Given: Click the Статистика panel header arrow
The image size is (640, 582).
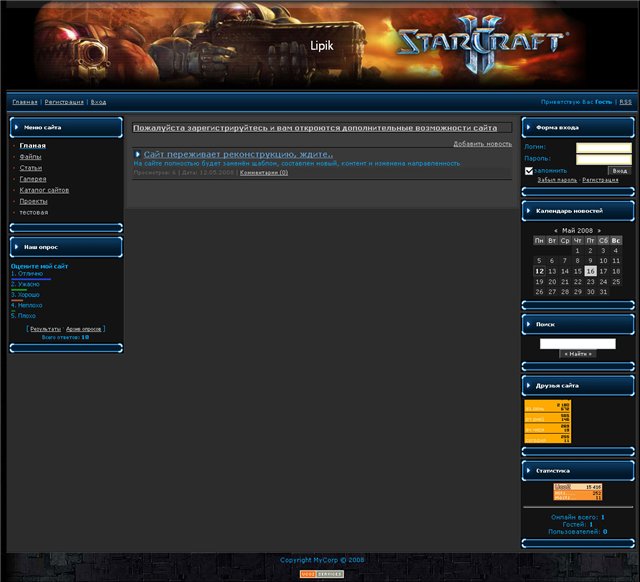Looking at the screenshot, I should pos(529,471).
